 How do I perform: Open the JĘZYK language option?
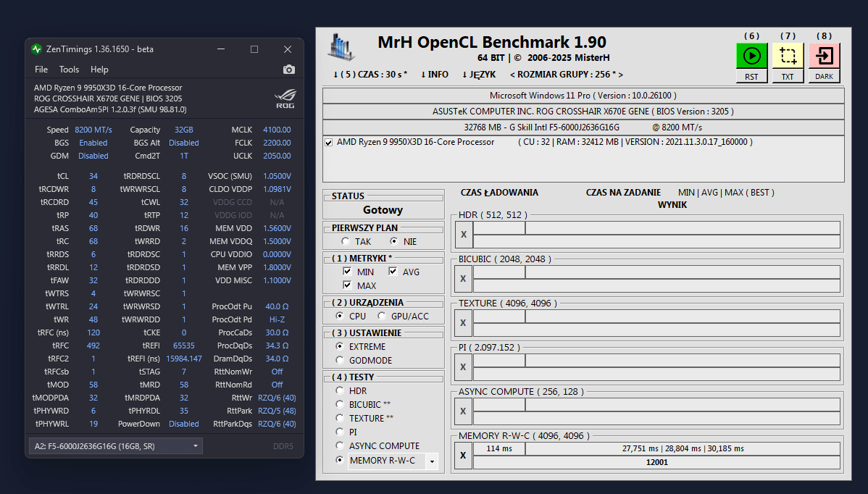tap(479, 74)
